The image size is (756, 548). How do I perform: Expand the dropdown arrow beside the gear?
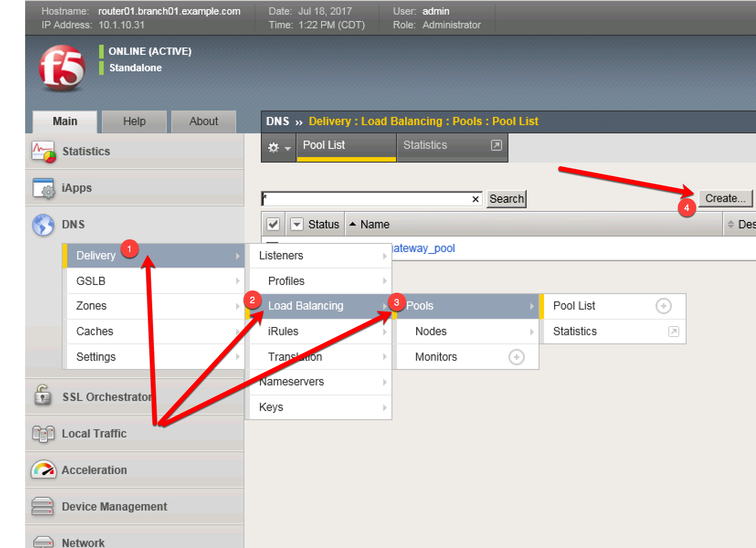pos(287,148)
